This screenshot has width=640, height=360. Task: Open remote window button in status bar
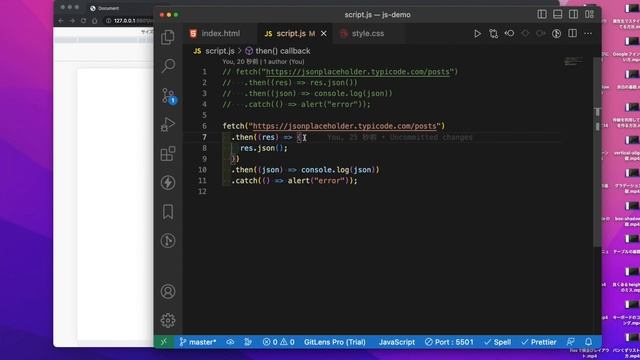click(x=164, y=342)
